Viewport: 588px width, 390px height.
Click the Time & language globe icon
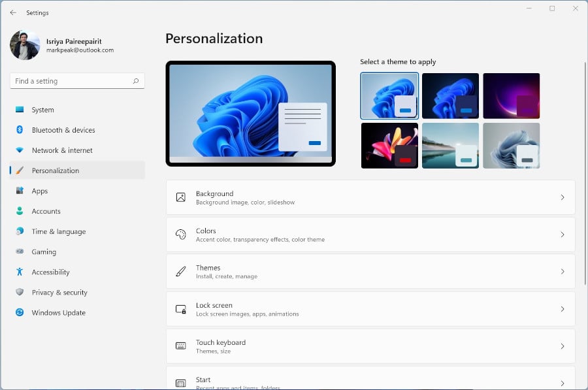click(x=20, y=231)
